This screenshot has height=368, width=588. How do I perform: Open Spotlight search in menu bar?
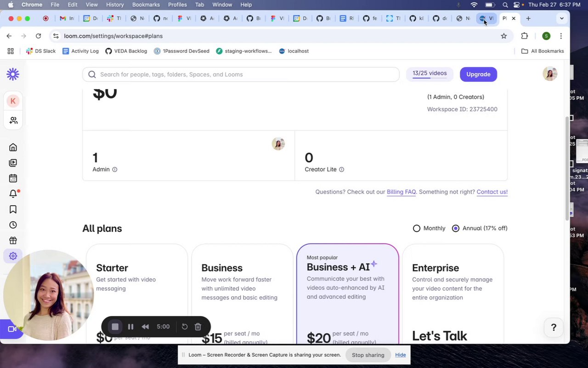click(x=505, y=5)
